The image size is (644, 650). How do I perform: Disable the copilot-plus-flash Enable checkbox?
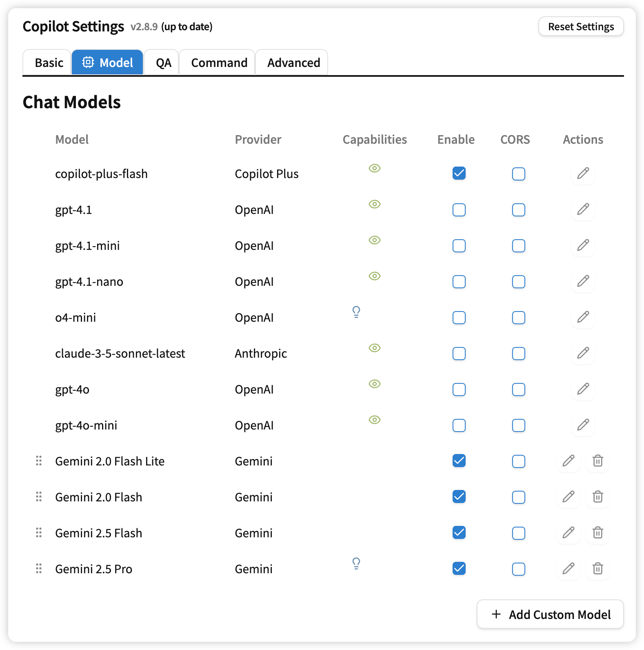459,174
